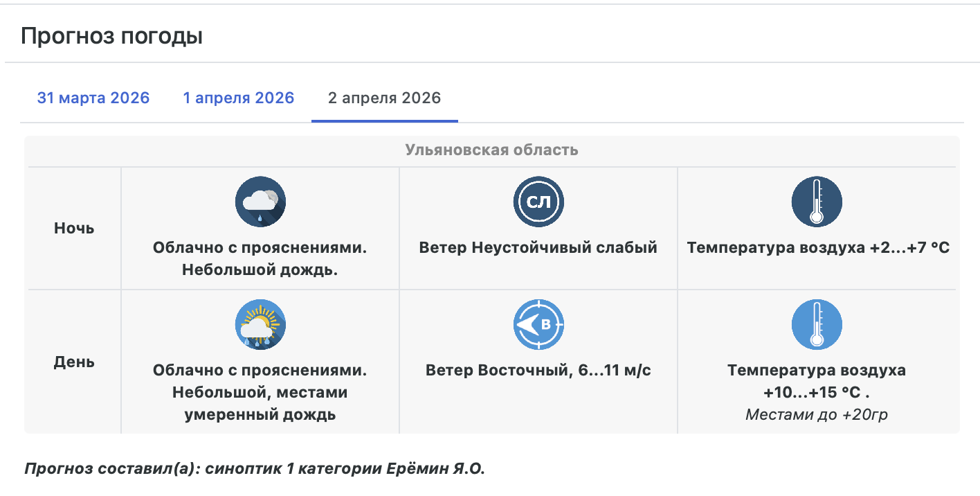Click the Ночь row label
Image resolution: width=980 pixels, height=496 pixels.
74,228
